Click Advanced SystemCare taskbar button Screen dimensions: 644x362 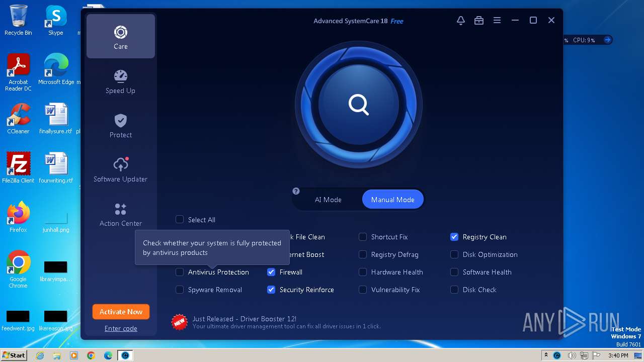click(125, 355)
